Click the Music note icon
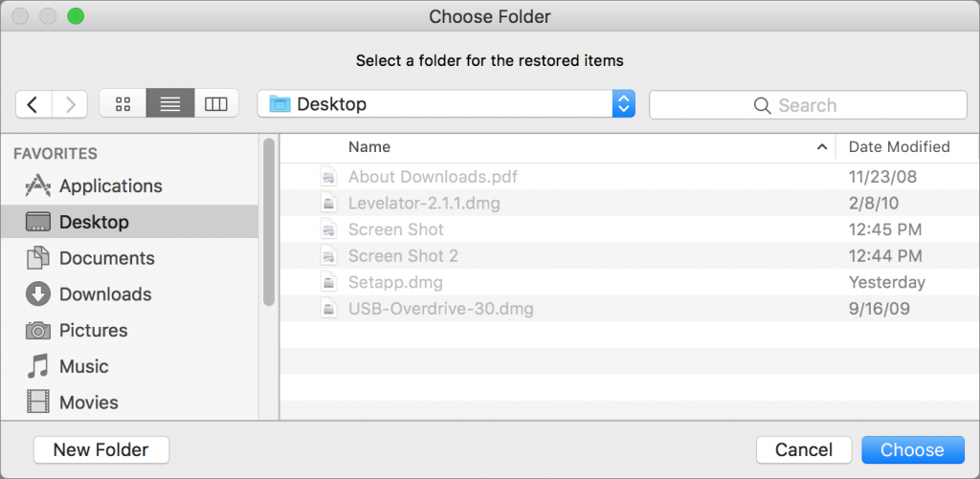 pyautogui.click(x=37, y=366)
